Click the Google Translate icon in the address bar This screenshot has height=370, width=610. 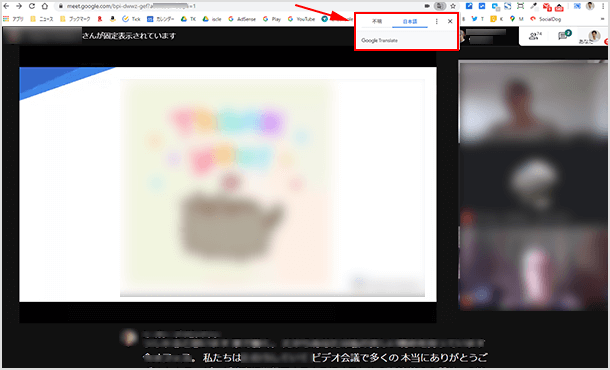coord(440,6)
